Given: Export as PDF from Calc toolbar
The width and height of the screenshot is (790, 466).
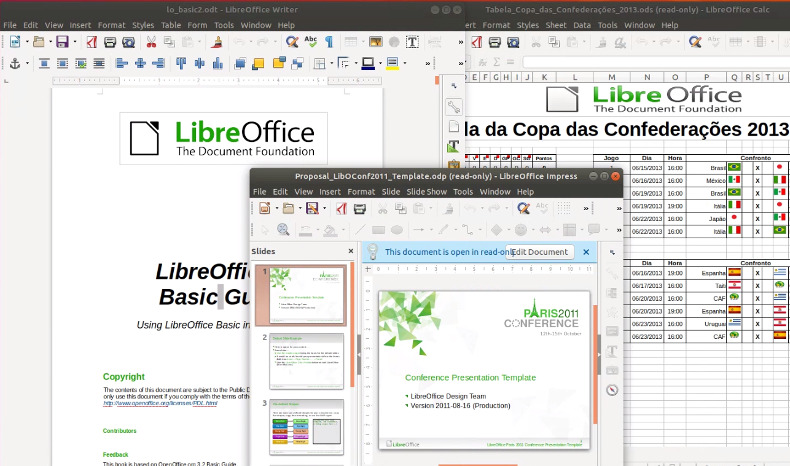Looking at the screenshot, I should [477, 42].
